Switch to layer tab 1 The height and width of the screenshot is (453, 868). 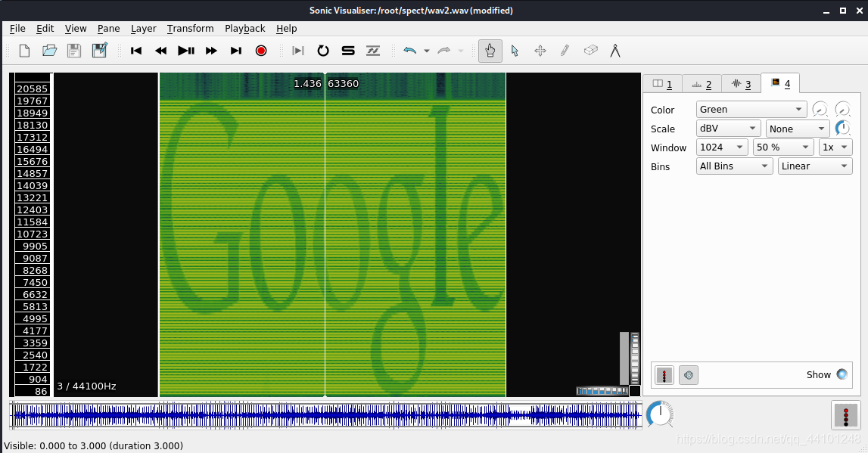tap(662, 83)
